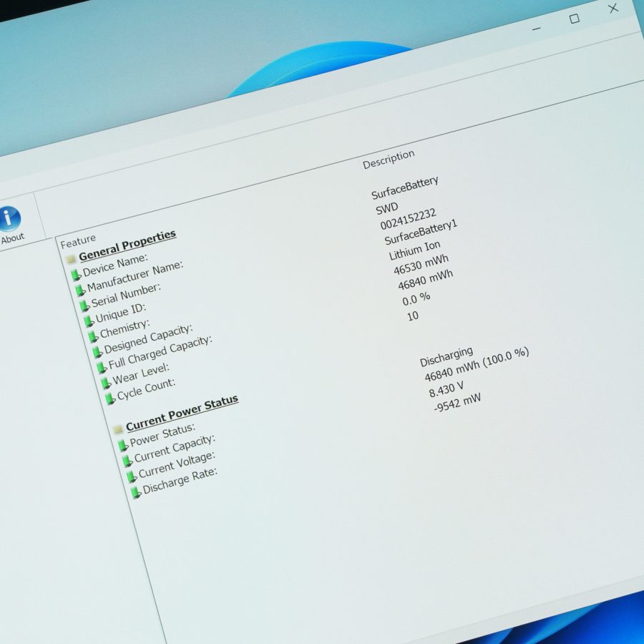Click the folder icon beside General Properties
The width and height of the screenshot is (644, 644).
click(71, 259)
